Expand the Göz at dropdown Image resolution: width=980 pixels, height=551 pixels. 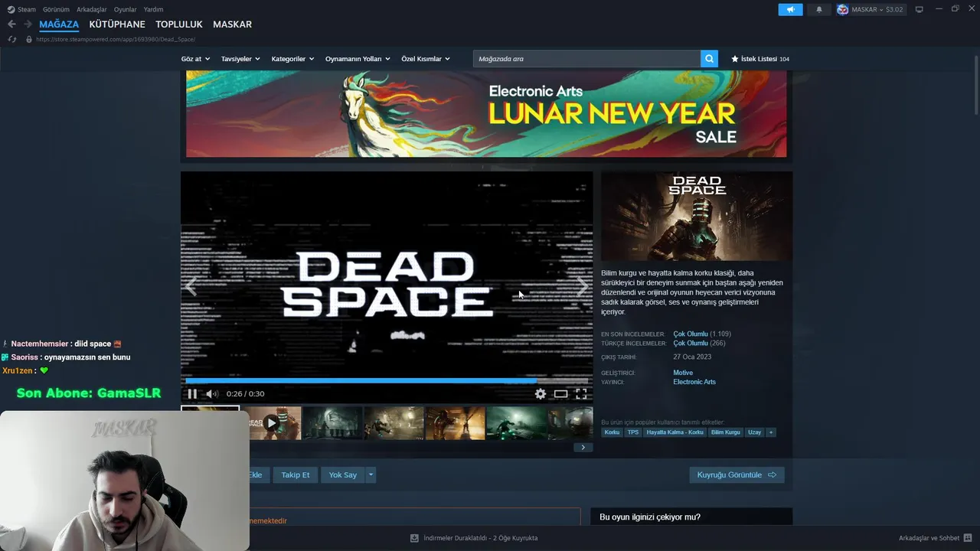[196, 59]
